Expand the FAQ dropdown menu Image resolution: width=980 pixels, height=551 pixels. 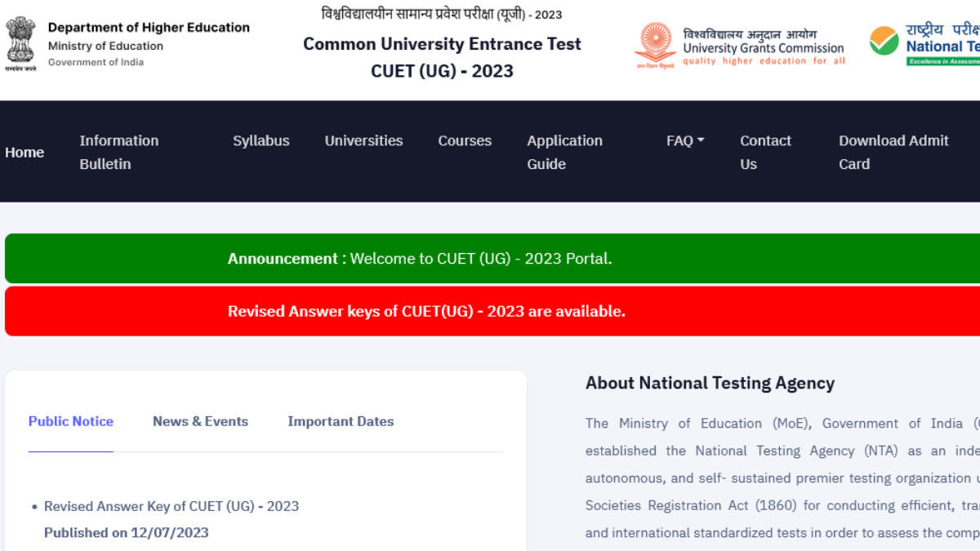pos(684,140)
